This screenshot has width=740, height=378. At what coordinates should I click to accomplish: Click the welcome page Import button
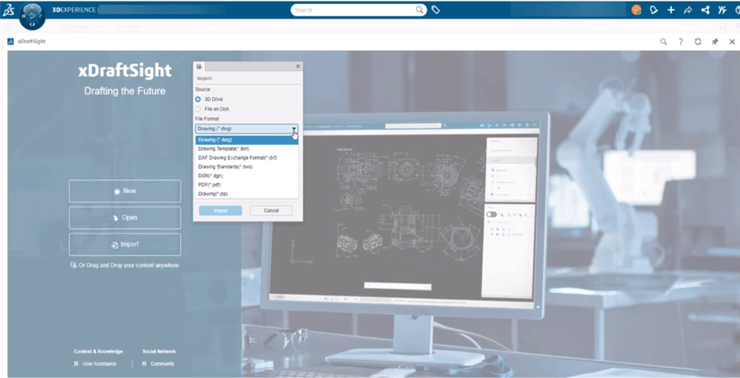tap(125, 244)
